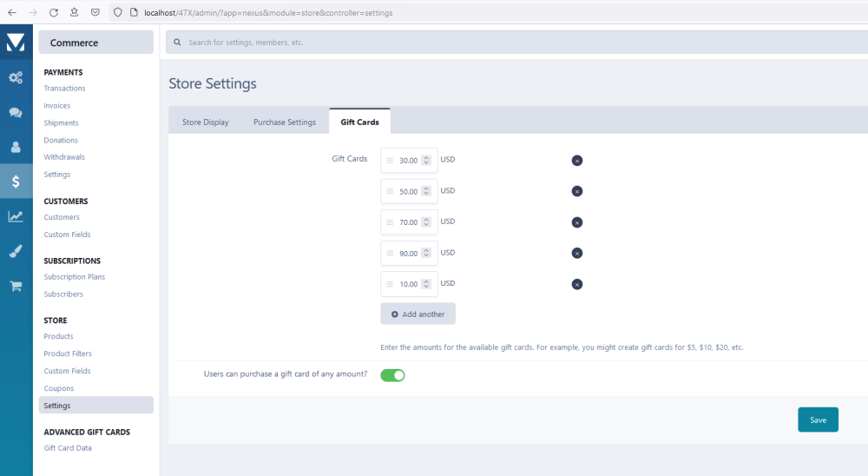Image resolution: width=868 pixels, height=476 pixels.
Task: Open the Statistics chart icon
Action: point(16,216)
